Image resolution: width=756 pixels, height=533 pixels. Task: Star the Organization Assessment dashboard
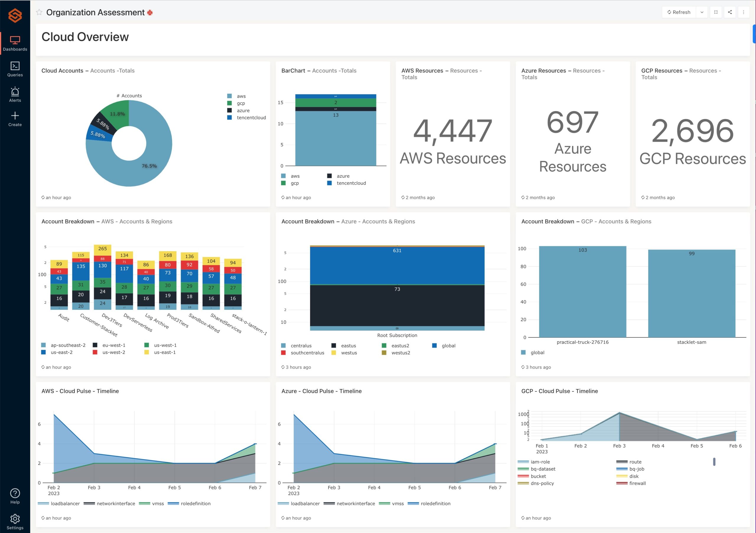[39, 12]
